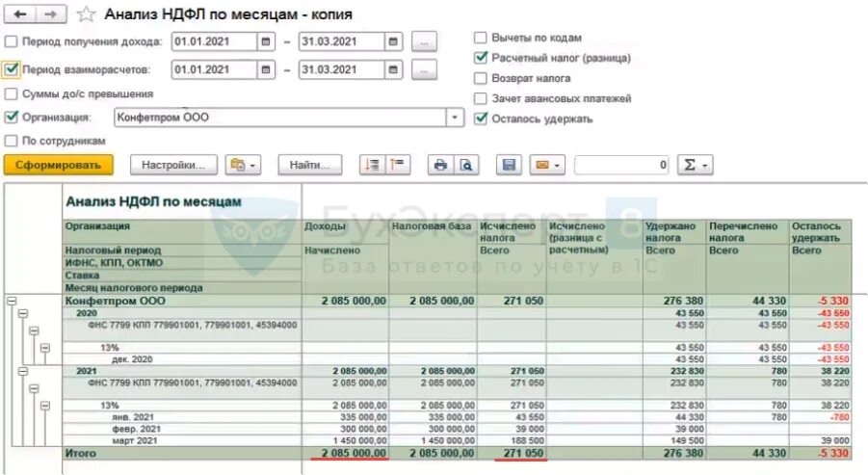The image size is (868, 475).
Task: Click the Итого row label
Action: coord(81,453)
